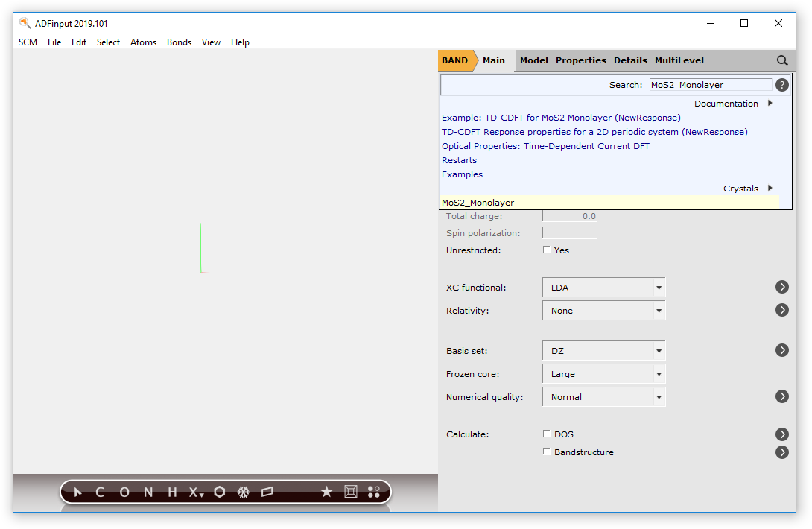
Task: Pick the Carbon (C) atom tool
Action: point(100,492)
